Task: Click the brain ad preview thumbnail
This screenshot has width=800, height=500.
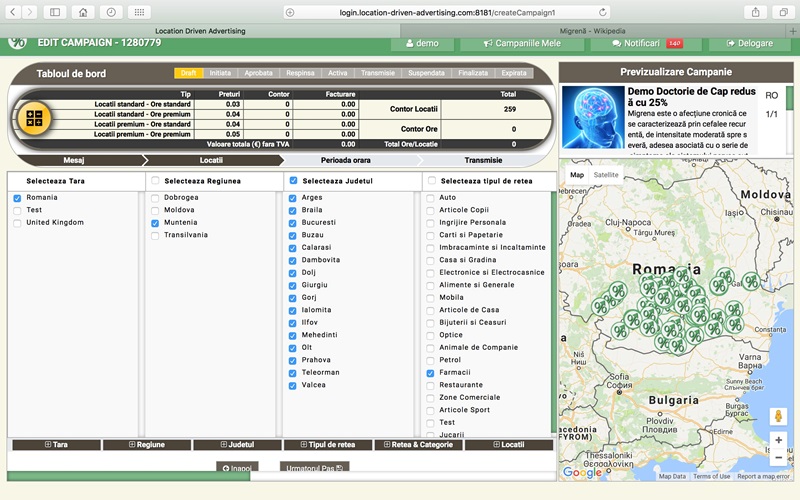Action: 593,117
